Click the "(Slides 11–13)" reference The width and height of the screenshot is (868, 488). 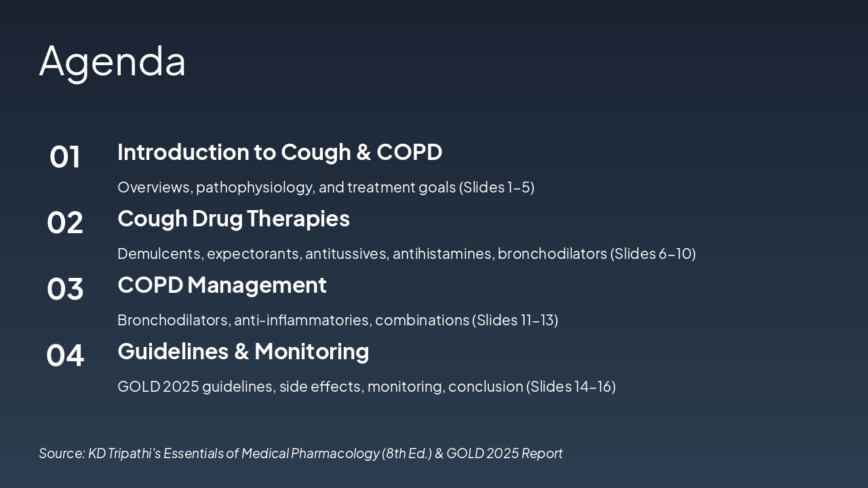(515, 320)
